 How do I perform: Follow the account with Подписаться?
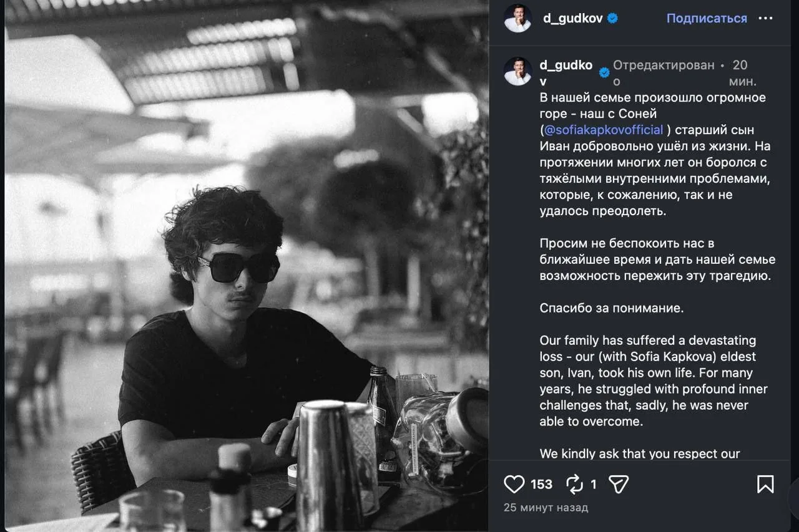click(707, 18)
